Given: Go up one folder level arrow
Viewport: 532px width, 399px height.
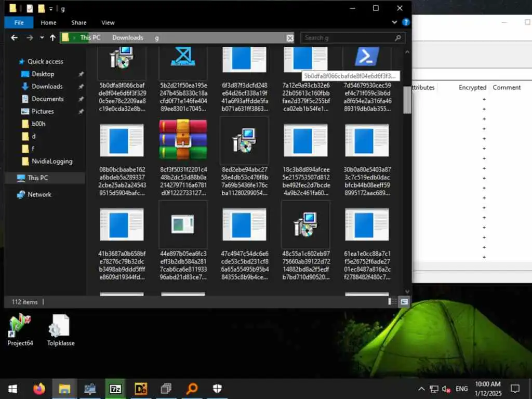Looking at the screenshot, I should pos(52,37).
